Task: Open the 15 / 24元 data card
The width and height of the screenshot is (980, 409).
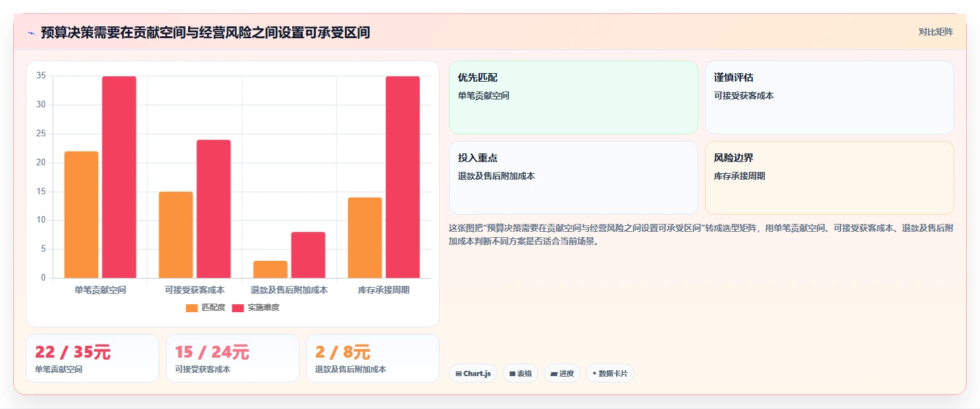Action: [x=232, y=358]
